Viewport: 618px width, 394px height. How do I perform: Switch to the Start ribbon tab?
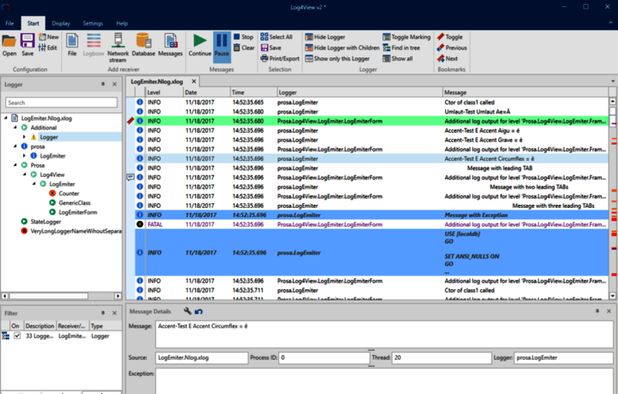33,23
